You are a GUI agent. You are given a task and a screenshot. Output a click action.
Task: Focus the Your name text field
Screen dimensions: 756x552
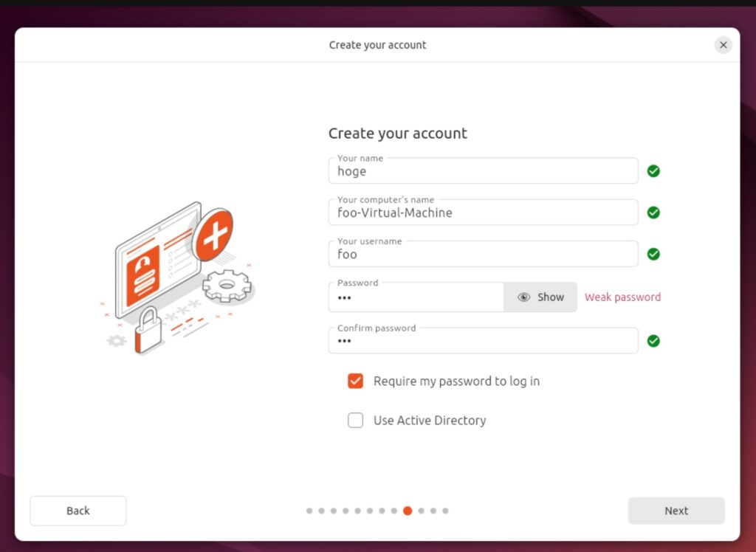pyautogui.click(x=483, y=171)
